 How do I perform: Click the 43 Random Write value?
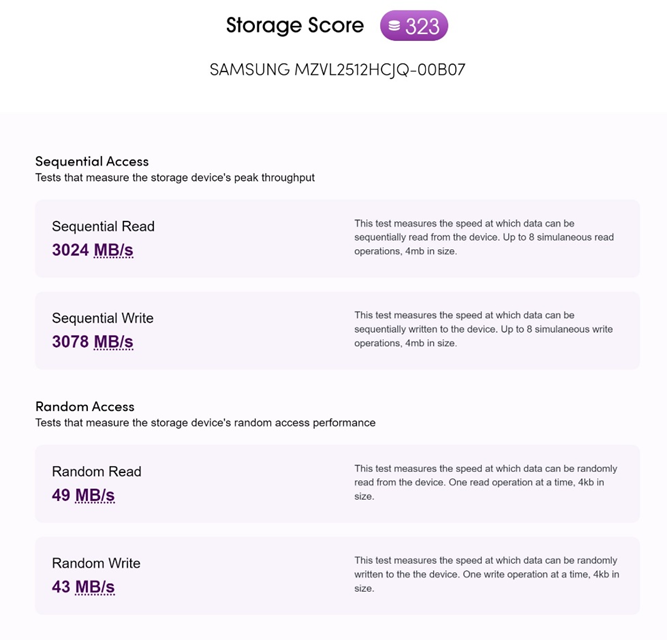click(x=61, y=587)
